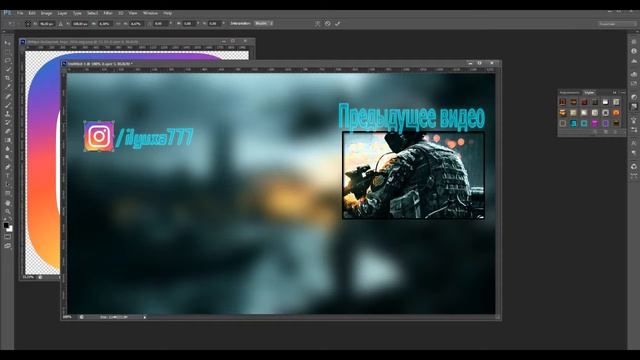640x360 pixels.
Task: Switch to the Adjustments tab
Action: 569,93
